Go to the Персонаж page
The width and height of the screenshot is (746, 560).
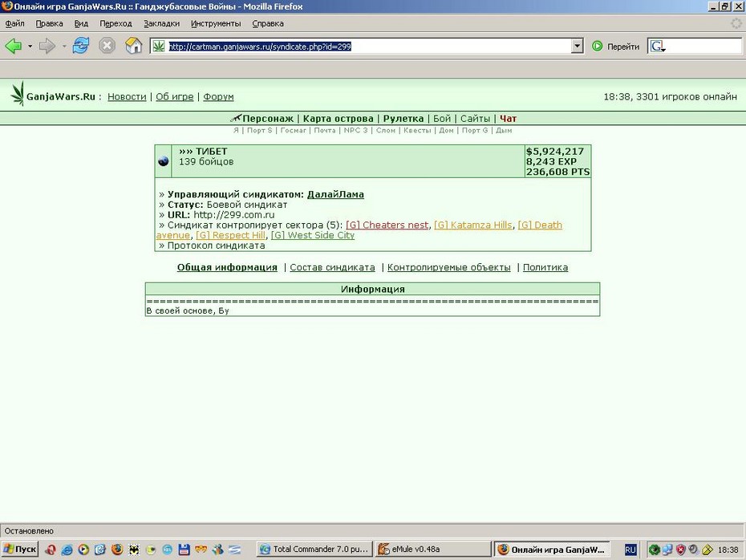pos(267,119)
